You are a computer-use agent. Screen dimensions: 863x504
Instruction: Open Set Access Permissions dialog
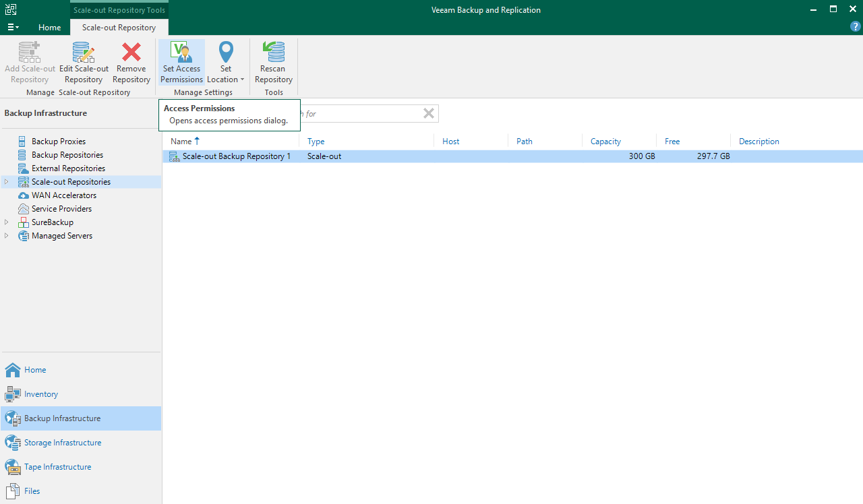click(181, 62)
